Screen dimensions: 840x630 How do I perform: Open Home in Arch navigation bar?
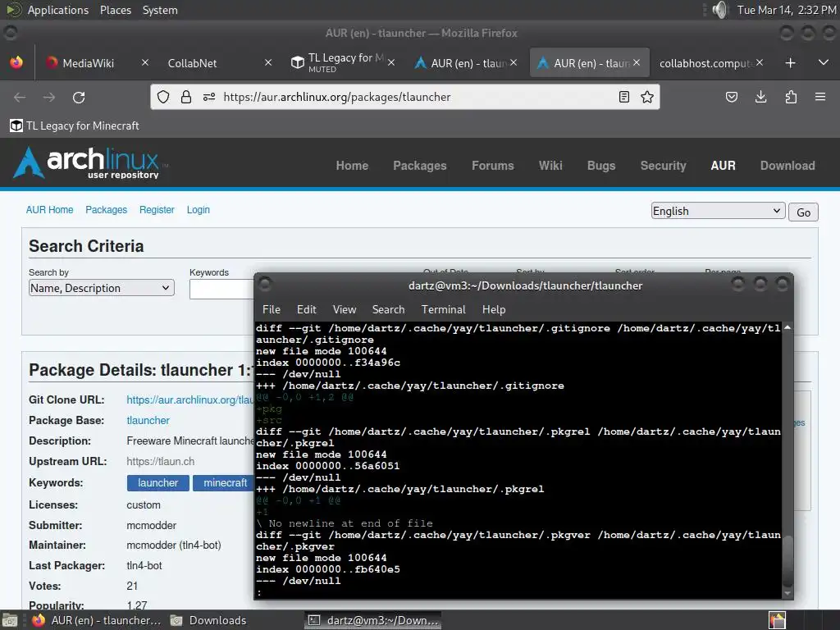pyautogui.click(x=352, y=166)
